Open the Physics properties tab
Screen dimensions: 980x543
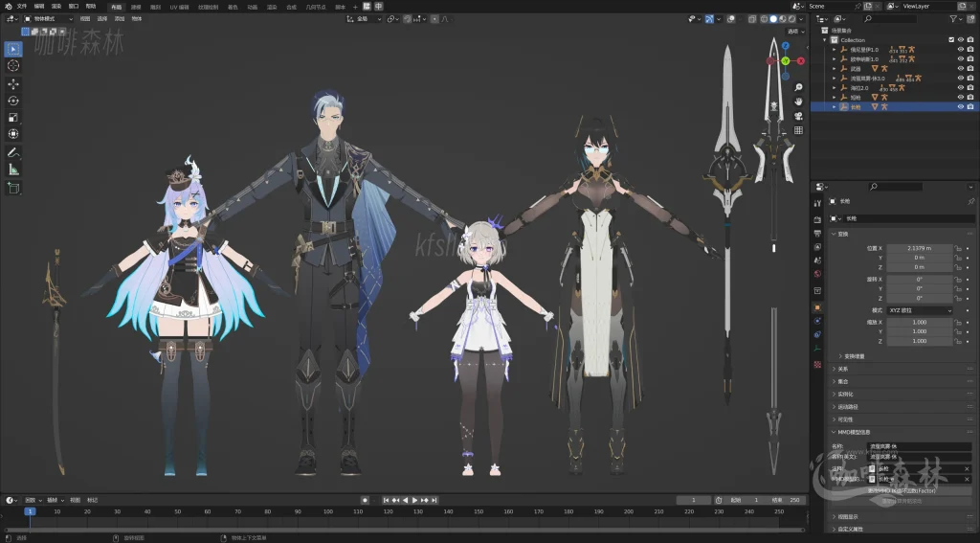817,321
